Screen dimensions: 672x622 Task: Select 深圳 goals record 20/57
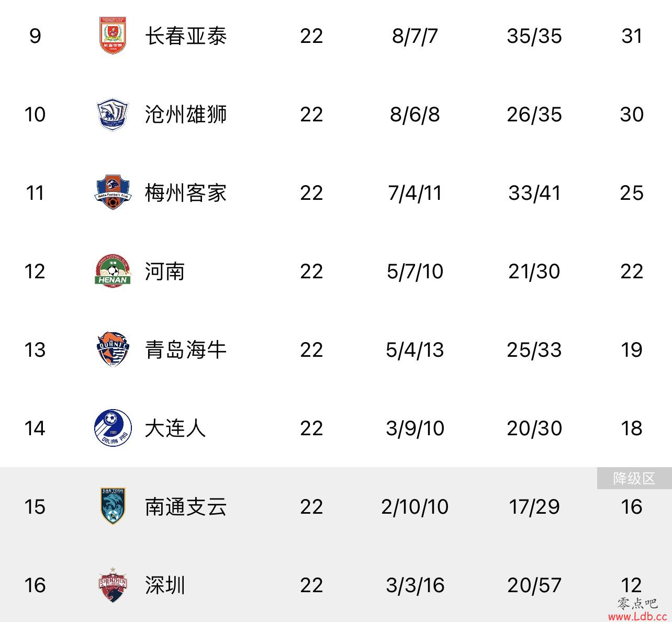(534, 585)
